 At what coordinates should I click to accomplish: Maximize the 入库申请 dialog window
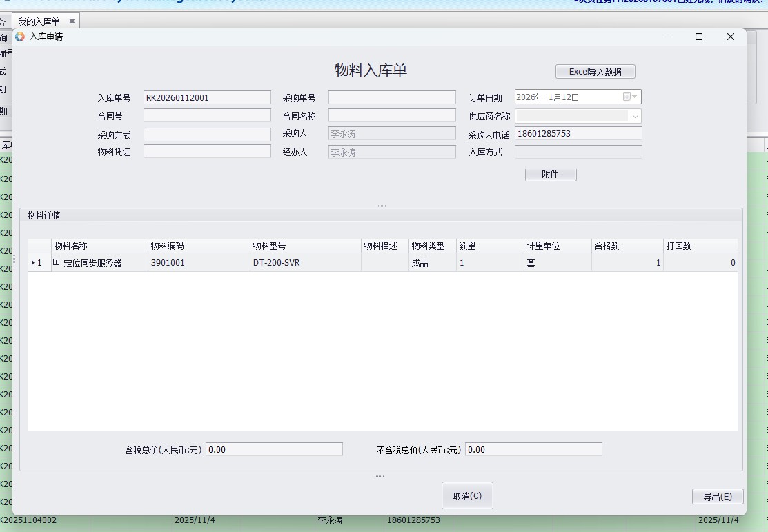698,37
